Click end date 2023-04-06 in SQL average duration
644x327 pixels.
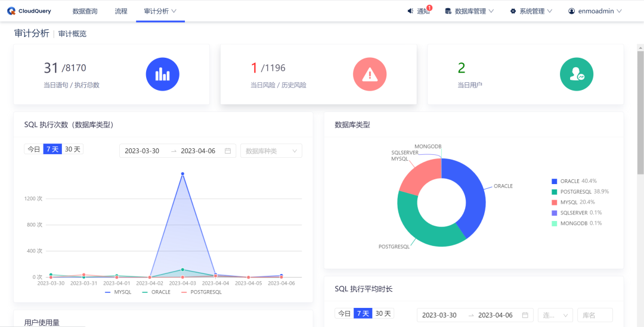pos(496,315)
